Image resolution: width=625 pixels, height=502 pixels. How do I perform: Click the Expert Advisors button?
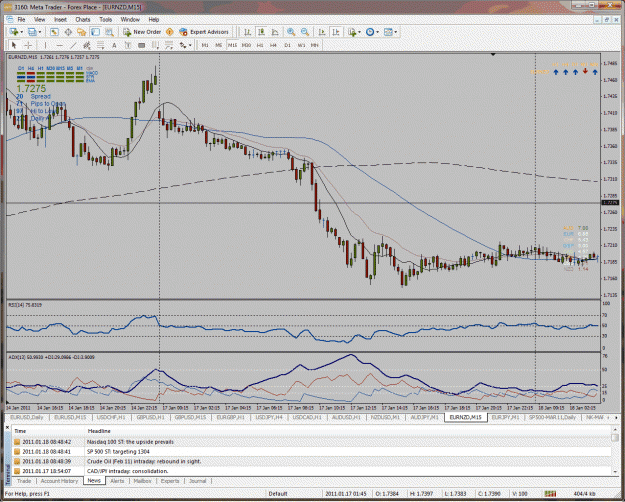(x=204, y=32)
